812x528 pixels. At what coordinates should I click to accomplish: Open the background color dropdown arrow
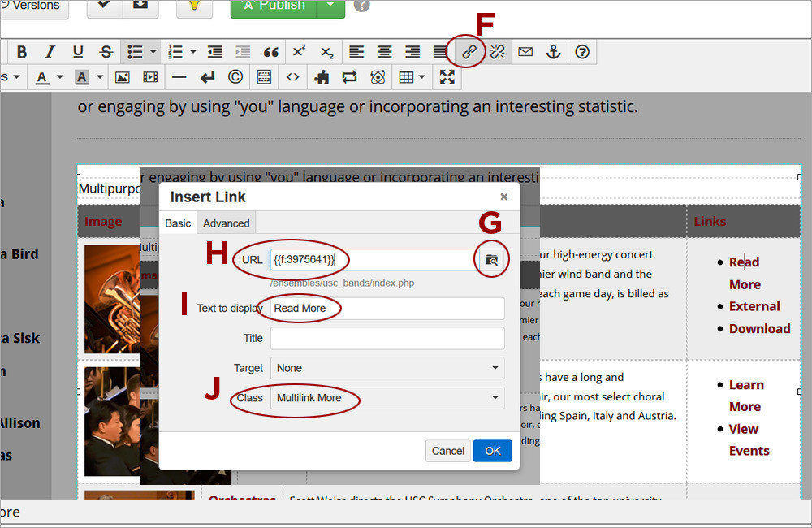pos(100,77)
